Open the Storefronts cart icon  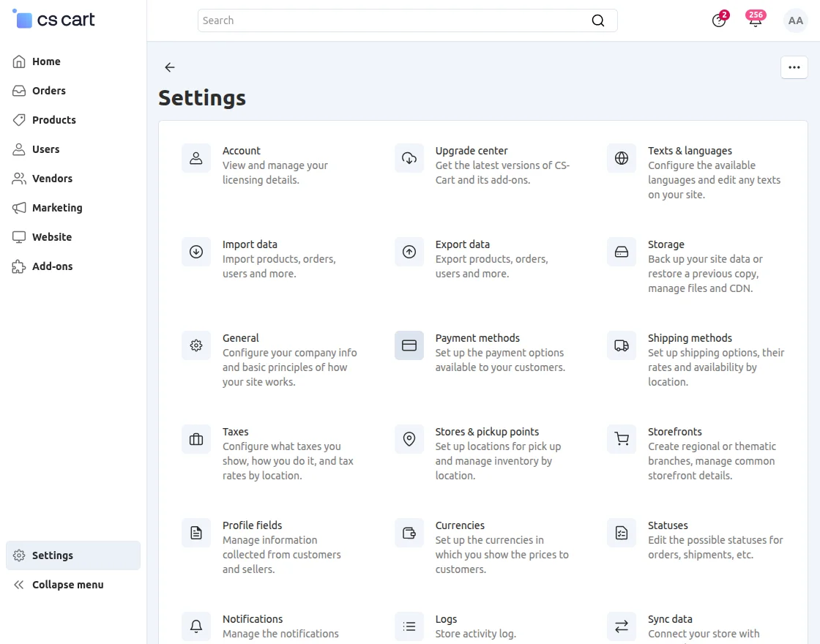(x=622, y=439)
